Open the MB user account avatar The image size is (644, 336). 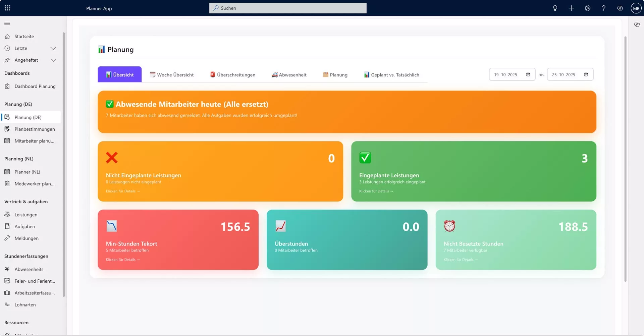point(636,8)
